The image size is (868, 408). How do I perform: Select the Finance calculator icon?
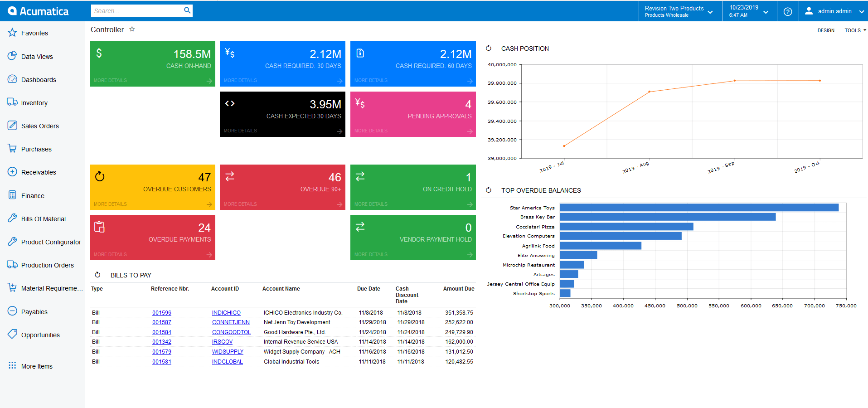click(12, 195)
